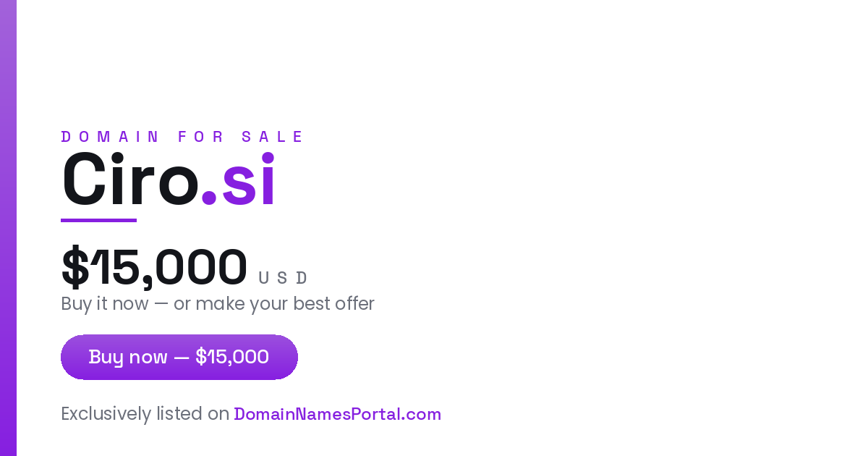Click the purple gradient stripe on left edge

[8, 228]
